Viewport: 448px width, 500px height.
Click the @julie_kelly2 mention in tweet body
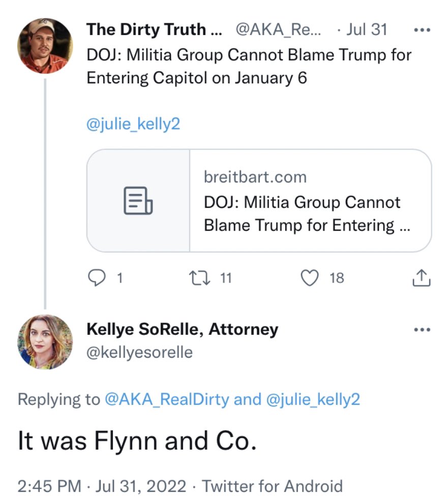(133, 124)
